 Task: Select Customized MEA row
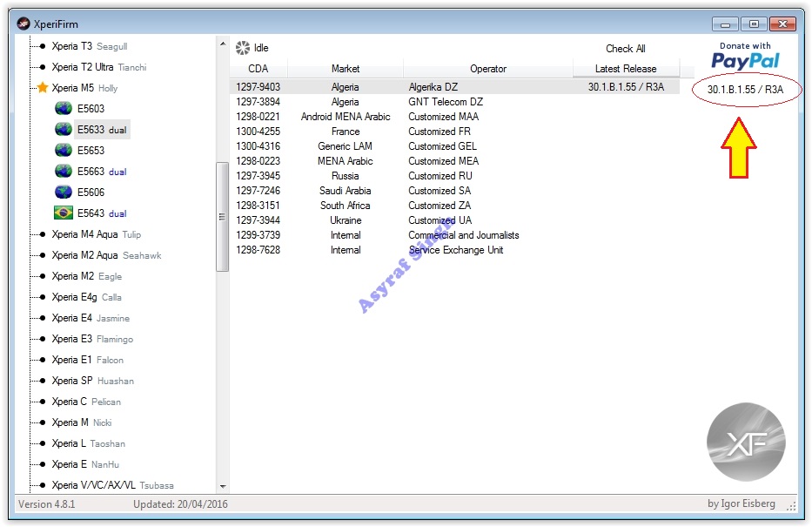454,160
